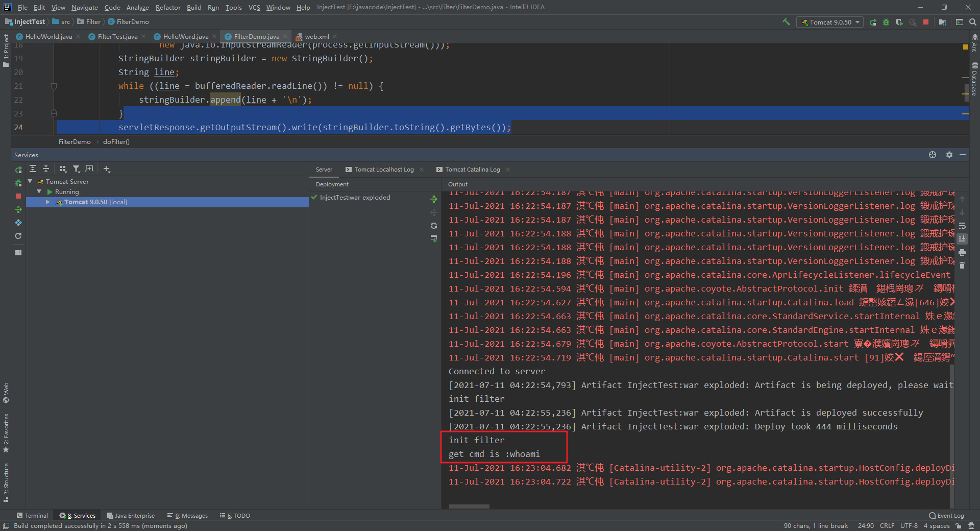The image size is (980, 531).
Task: Start debugging with the green bug icon
Action: (886, 22)
